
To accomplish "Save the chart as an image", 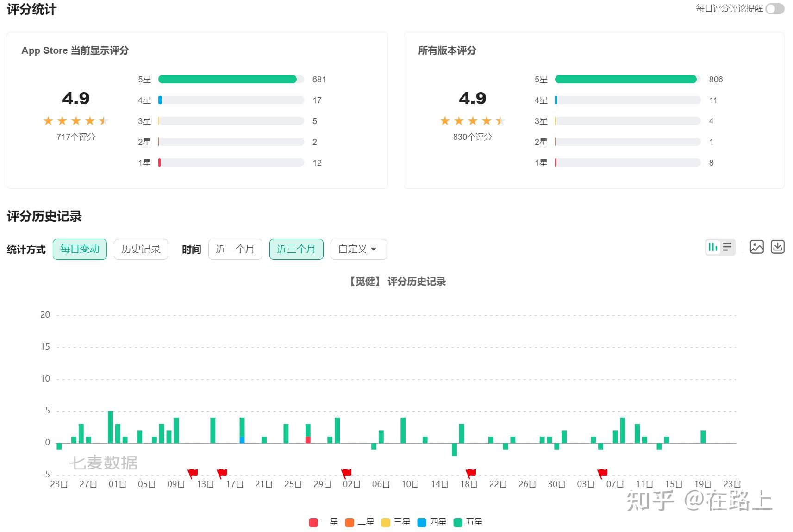I will coord(757,247).
